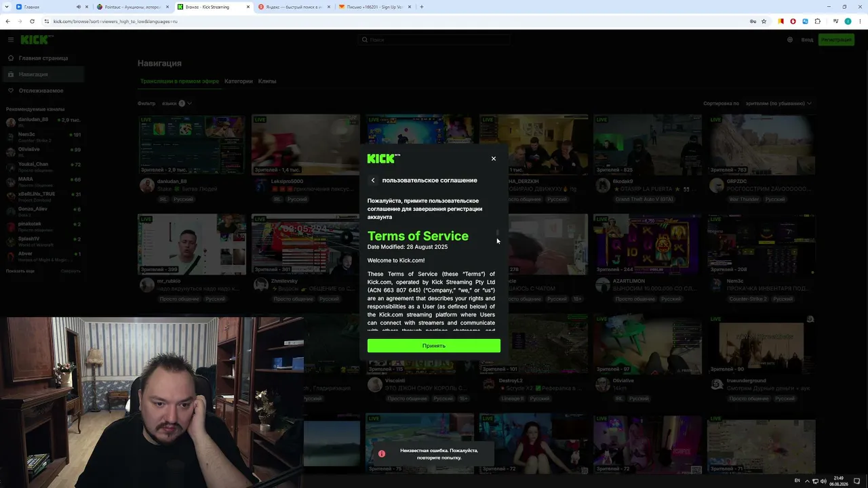Viewport: 868px width, 488px height.
Task: Reload the current page
Action: [x=32, y=21]
